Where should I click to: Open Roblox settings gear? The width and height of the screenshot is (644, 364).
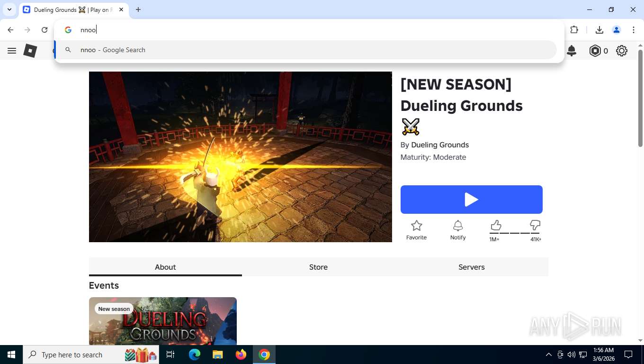622,51
